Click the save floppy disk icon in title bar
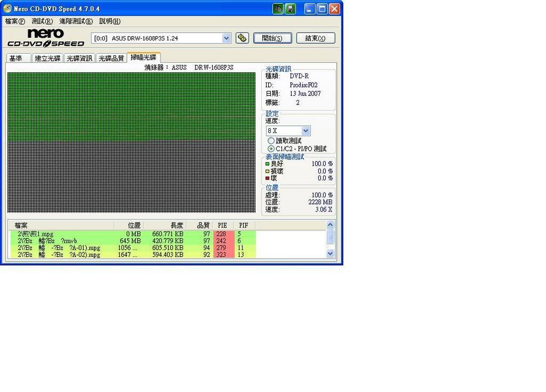546x392 pixels. [x=290, y=9]
